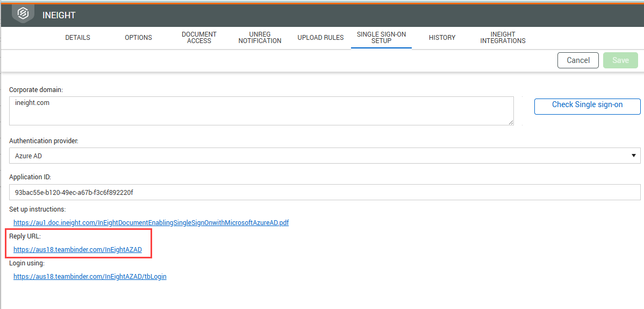Open the set up instructions PDF link

[151, 222]
